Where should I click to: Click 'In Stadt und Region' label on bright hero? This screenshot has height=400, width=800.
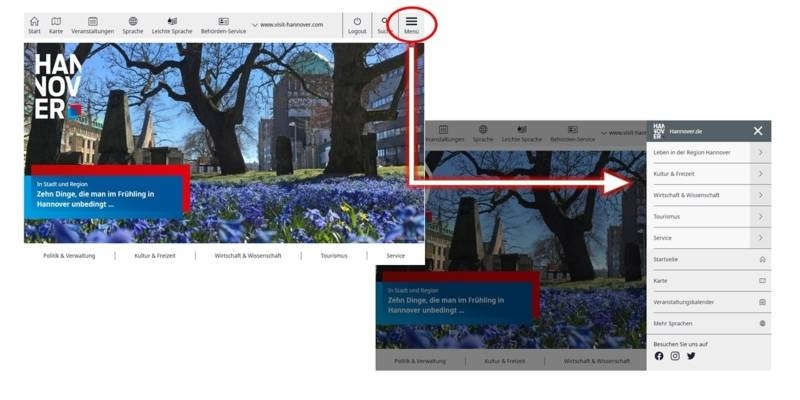(62, 184)
